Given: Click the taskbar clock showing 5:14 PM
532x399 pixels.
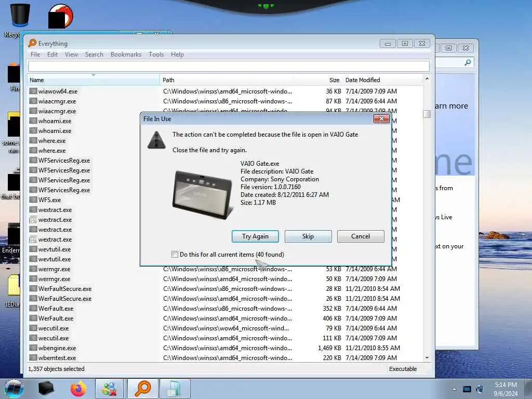Looking at the screenshot, I should pyautogui.click(x=506, y=389).
